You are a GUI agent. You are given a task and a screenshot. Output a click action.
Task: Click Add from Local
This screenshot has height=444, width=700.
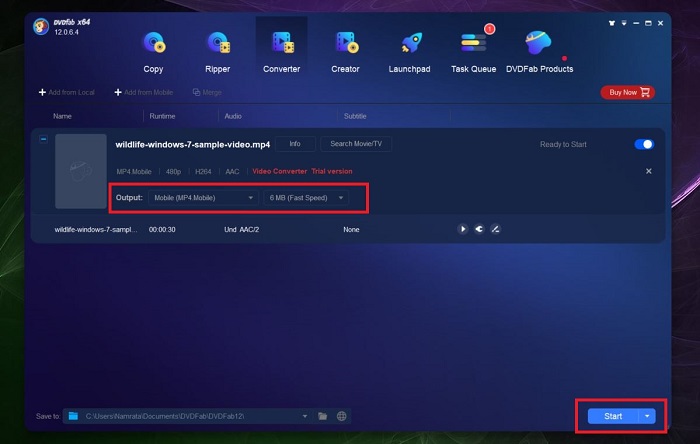click(x=67, y=92)
